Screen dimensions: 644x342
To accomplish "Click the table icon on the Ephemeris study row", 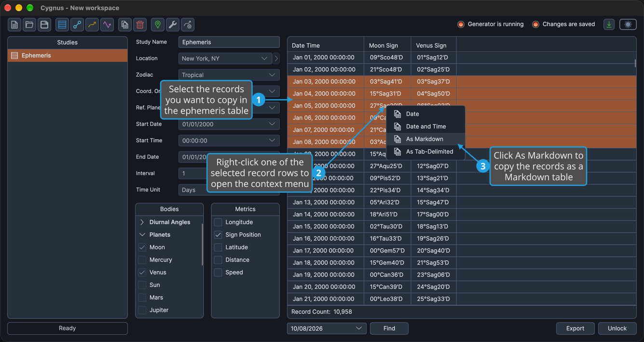I will click(x=14, y=56).
